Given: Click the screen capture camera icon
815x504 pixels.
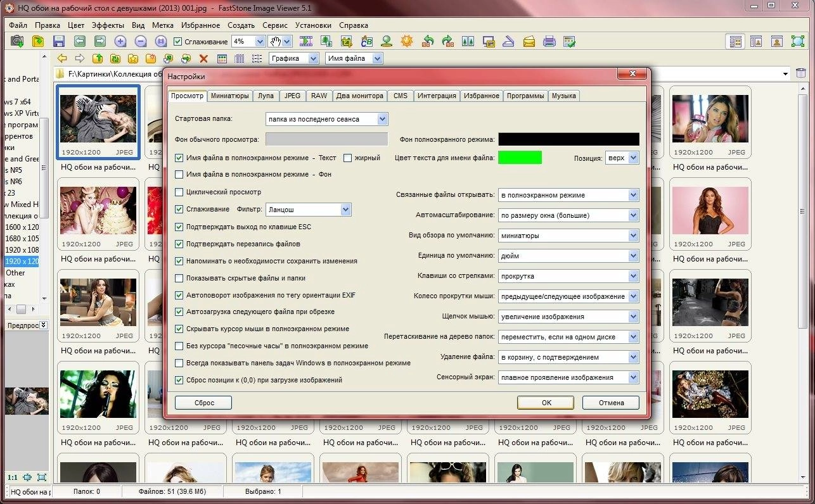Looking at the screenshot, I should 17,41.
